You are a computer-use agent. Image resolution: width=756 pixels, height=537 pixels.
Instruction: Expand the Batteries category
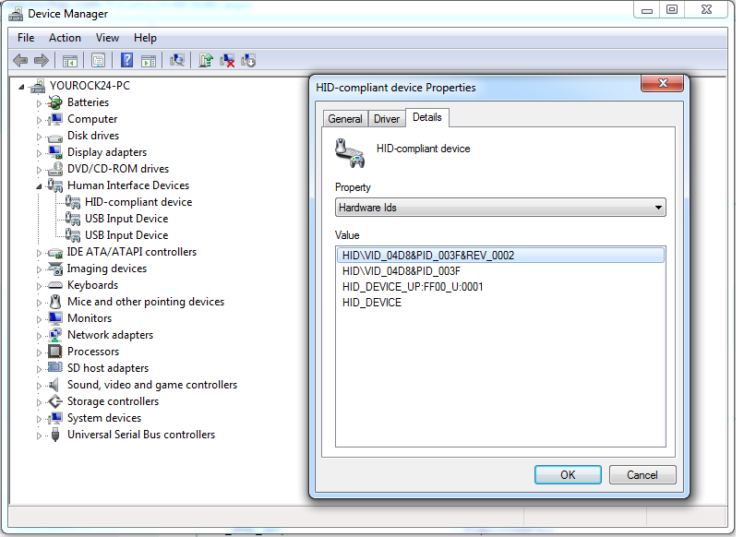[40, 103]
